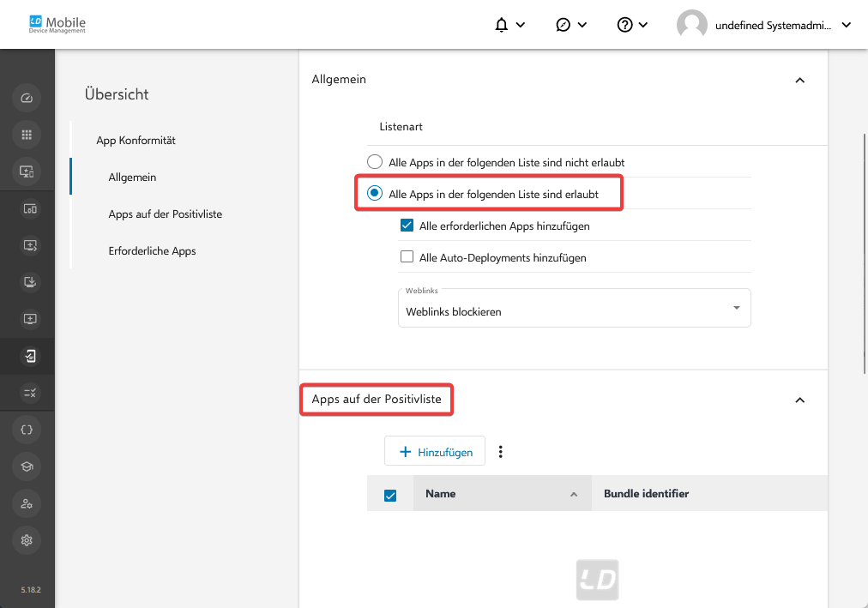Expand the user account dropdown arrow

tap(847, 25)
